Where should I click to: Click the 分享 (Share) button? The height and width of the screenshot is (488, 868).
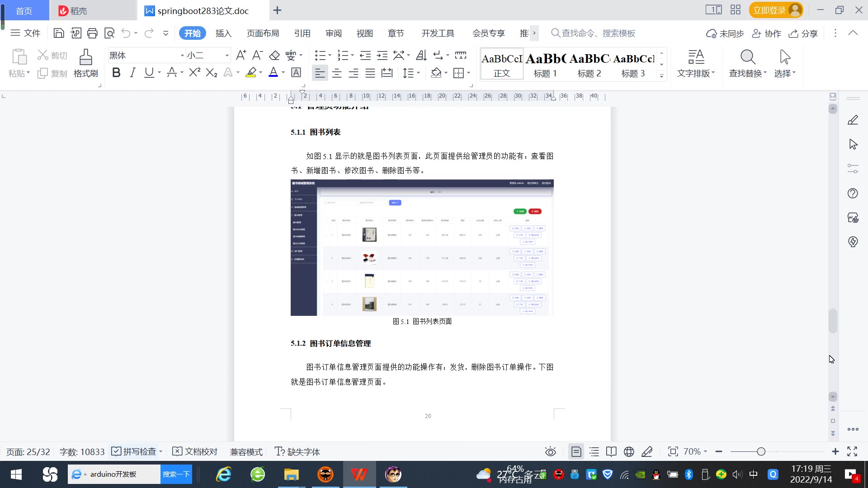click(x=803, y=33)
